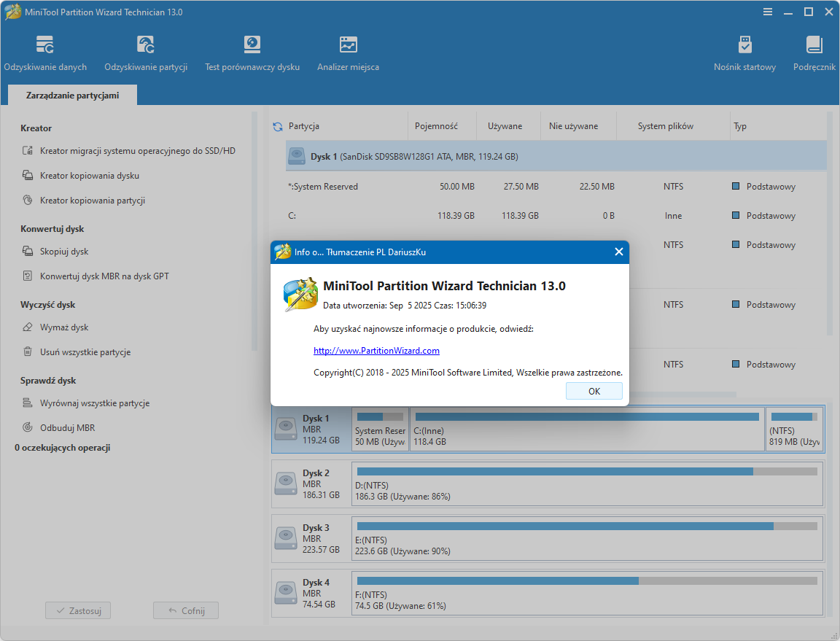Click the MiniTool logo in the dialog
Screen dimensions: 840x641
pos(300,294)
